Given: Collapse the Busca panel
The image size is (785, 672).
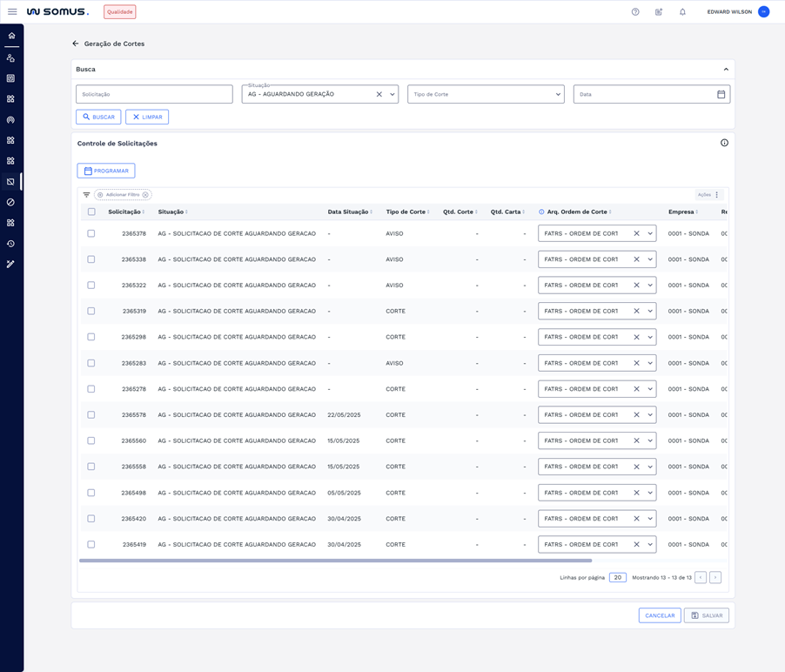Looking at the screenshot, I should click(726, 70).
